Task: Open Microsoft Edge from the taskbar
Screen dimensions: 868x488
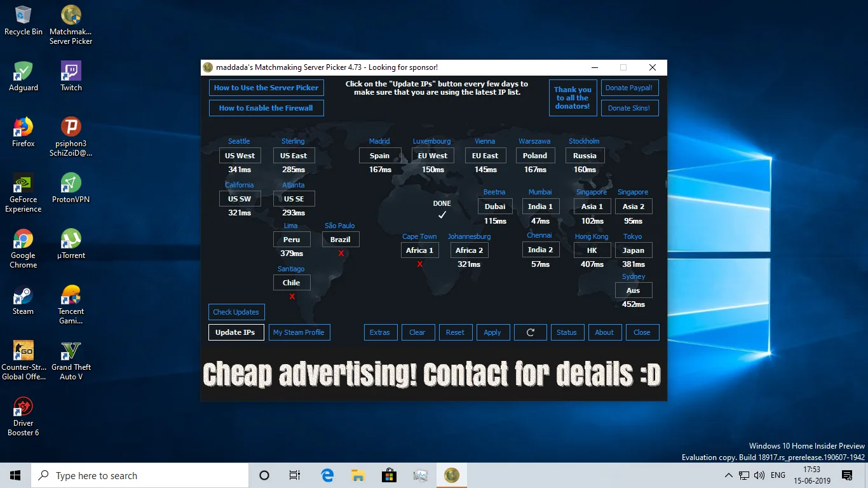Action: tap(327, 475)
